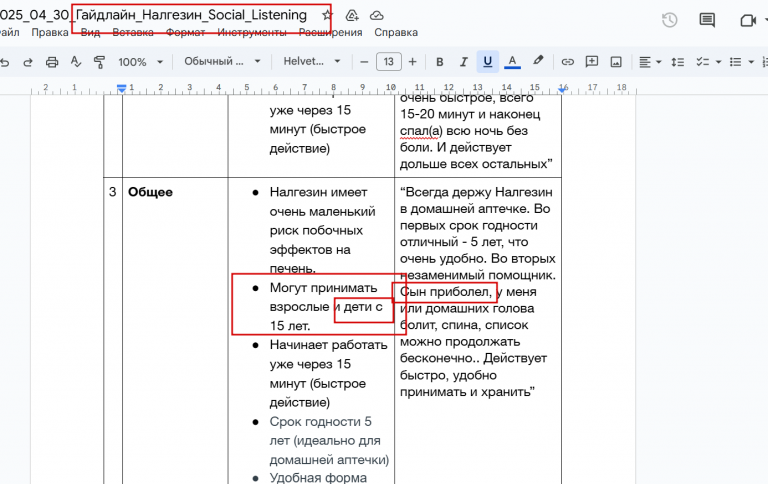The image size is (768, 484).
Task: Click the bold word Общее in the table
Action: 150,192
